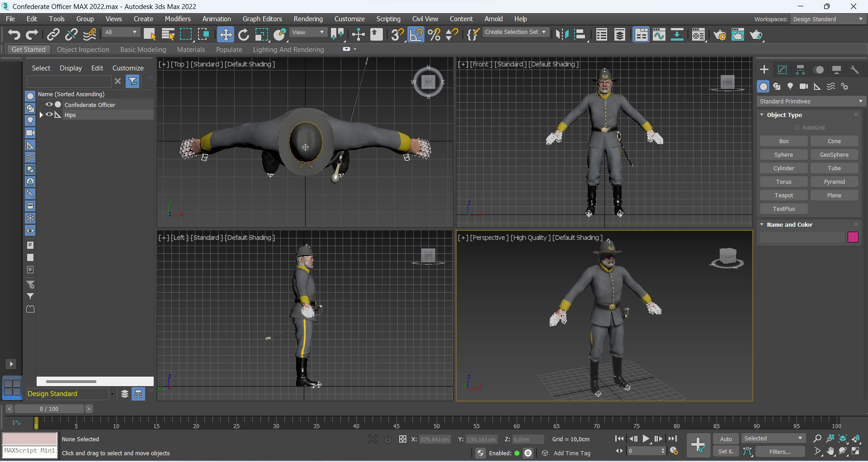Open the Create Selection Set dropdown
This screenshot has height=462, width=868.
(x=516, y=32)
